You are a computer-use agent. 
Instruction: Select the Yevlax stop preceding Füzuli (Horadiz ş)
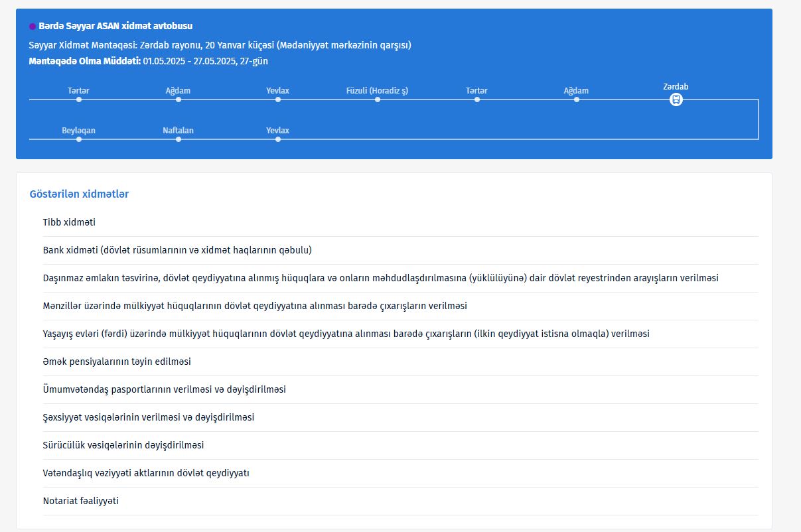click(x=278, y=100)
